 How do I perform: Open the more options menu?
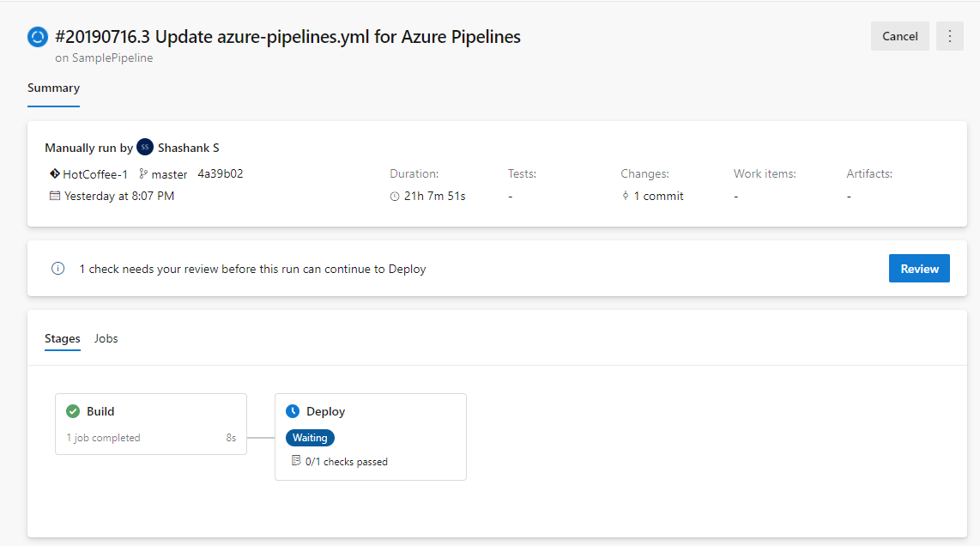pos(950,36)
